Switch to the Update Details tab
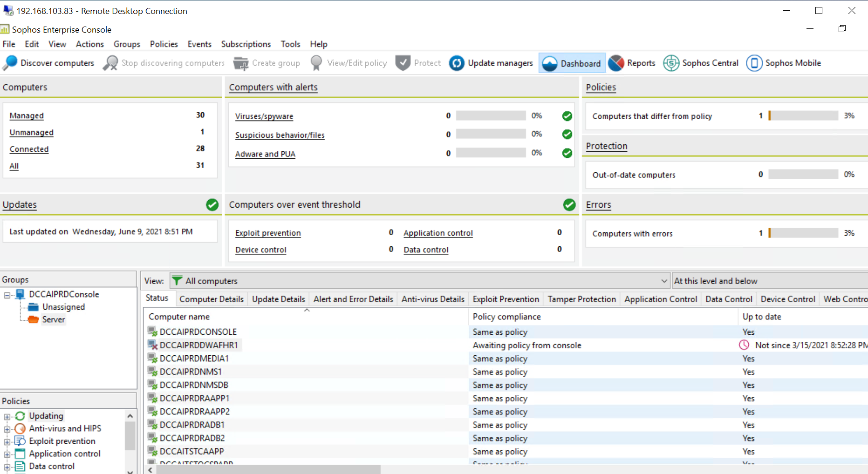Viewport: 868px width, 474px height. point(279,299)
